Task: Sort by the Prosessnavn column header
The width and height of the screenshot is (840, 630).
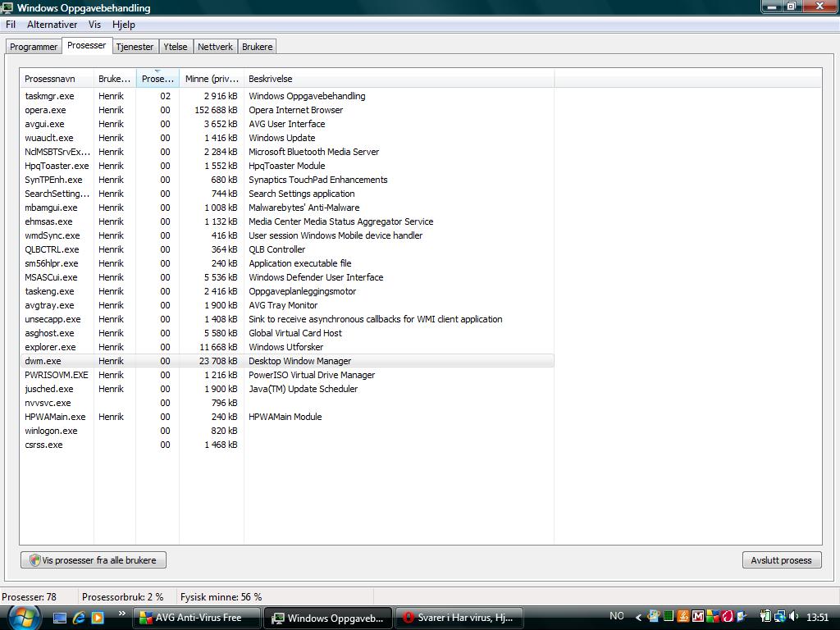Action: pos(57,78)
